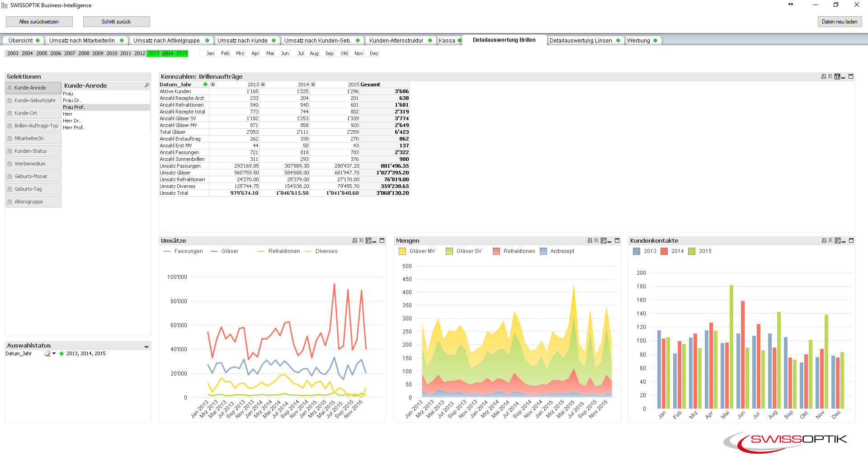The image size is (868, 470).
Task: Minimize the Umsätze chart panel
Action: coord(374,241)
